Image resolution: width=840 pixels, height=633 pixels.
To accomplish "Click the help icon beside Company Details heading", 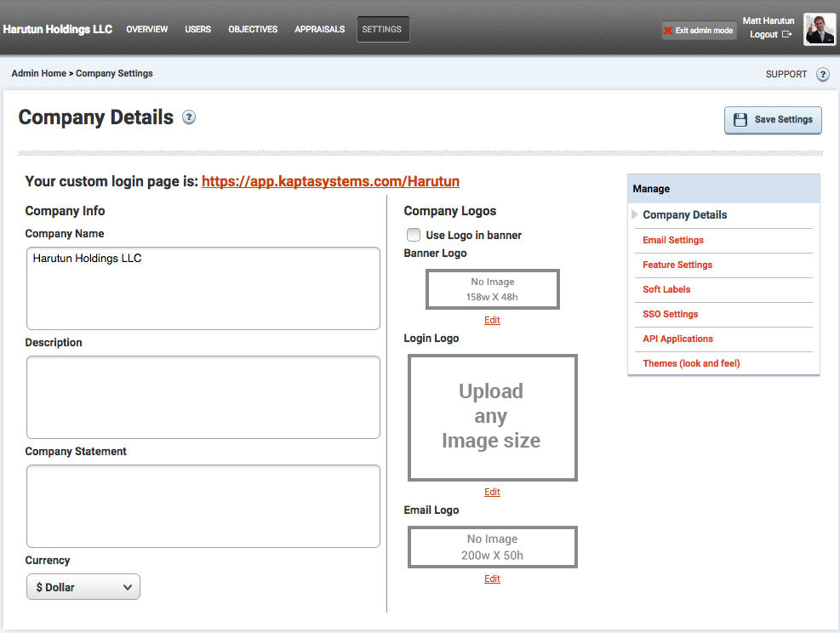I will [x=189, y=117].
